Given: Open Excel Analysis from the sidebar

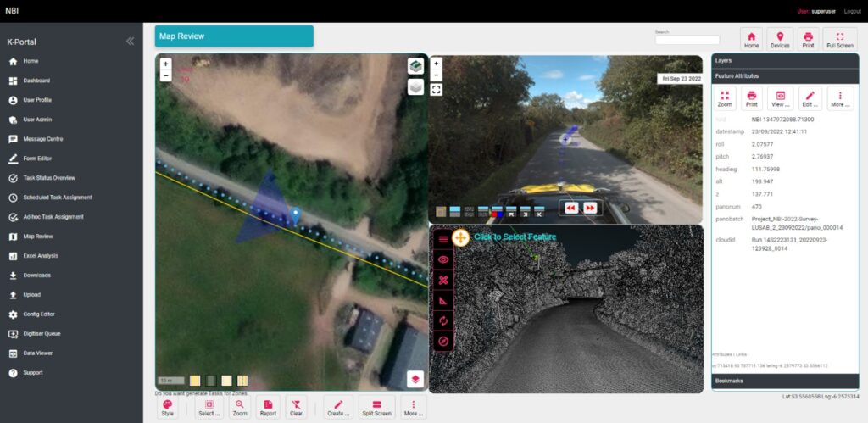Looking at the screenshot, I should [41, 255].
